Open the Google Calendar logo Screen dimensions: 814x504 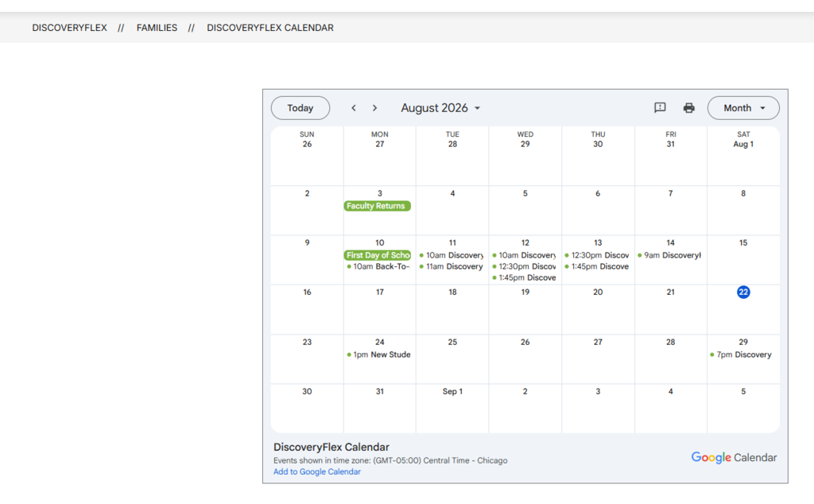click(734, 457)
